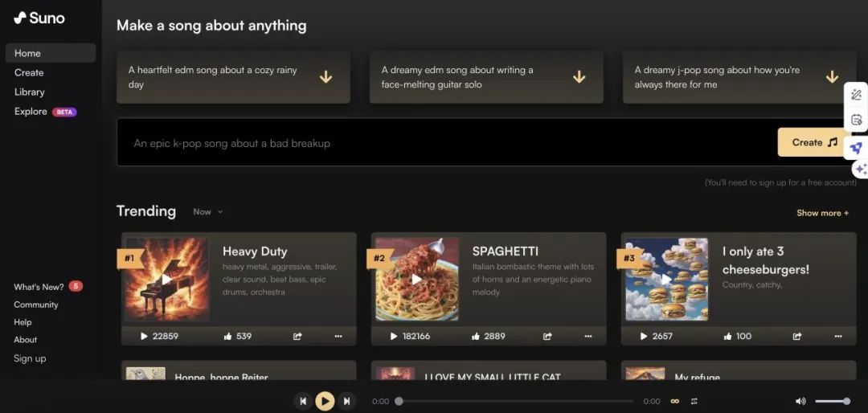Click the rocket icon in side toolbar
868x413 pixels.
(x=857, y=148)
